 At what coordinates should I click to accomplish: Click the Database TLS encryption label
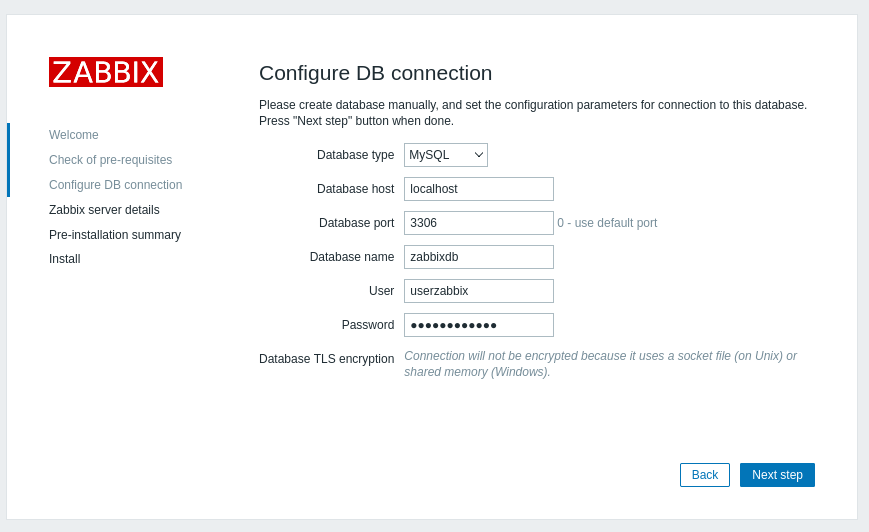pos(326,359)
